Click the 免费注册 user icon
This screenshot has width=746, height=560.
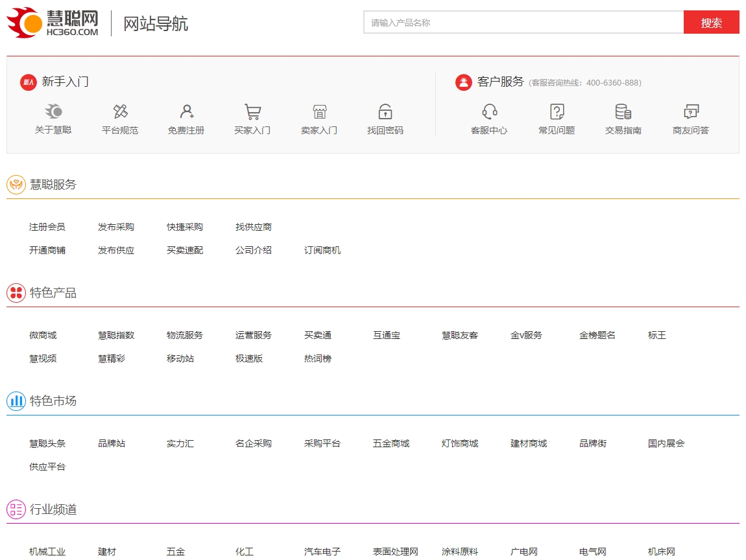[187, 111]
